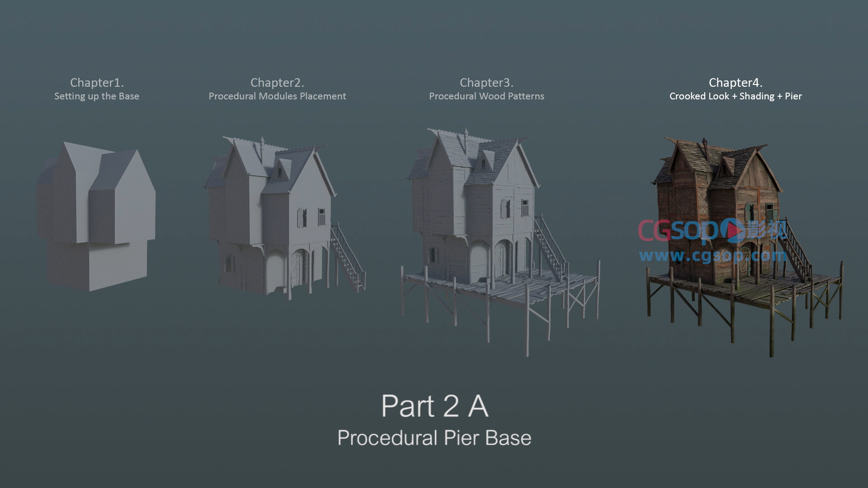Click the 'Procedural Pier Base' subtitle text

coord(434,438)
